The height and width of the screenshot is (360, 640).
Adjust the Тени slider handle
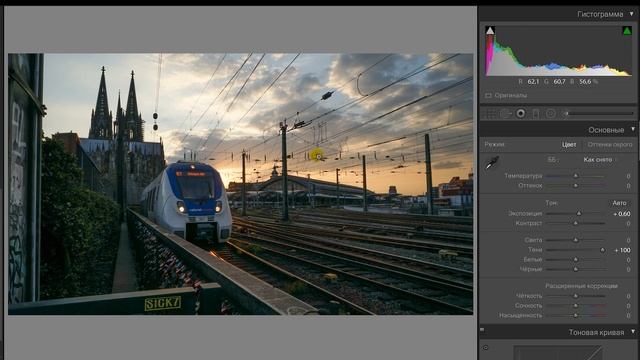(602, 250)
